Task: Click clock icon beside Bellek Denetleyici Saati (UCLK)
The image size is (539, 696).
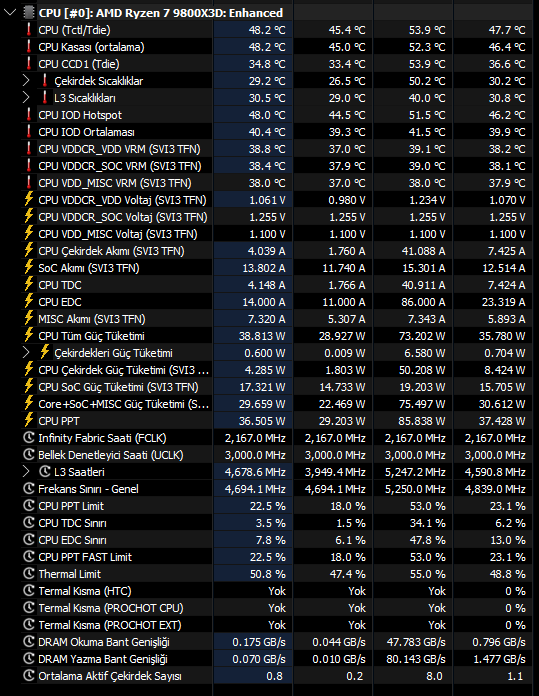Action: coord(29,455)
